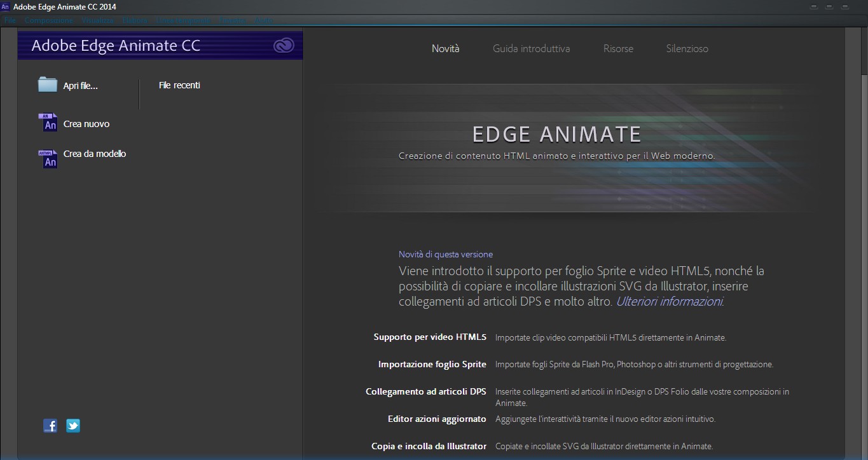Screen dimensions: 868x460
Task: Click the 'Creazione di contenuto HTML animato' subtitle
Action: click(x=557, y=156)
